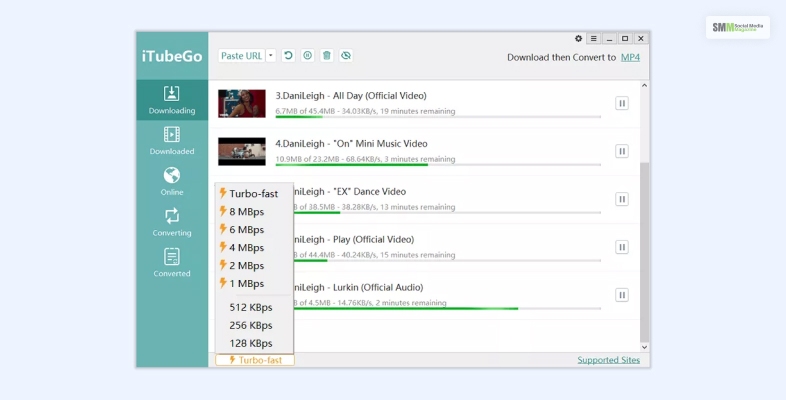Select the 4 MBps speed limit
This screenshot has width=786, height=400.
(254, 248)
